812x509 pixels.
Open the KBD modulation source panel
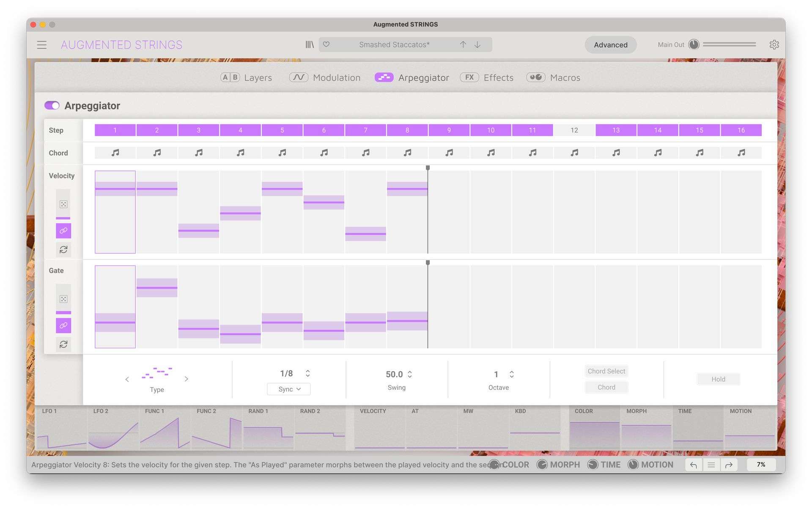(x=535, y=428)
